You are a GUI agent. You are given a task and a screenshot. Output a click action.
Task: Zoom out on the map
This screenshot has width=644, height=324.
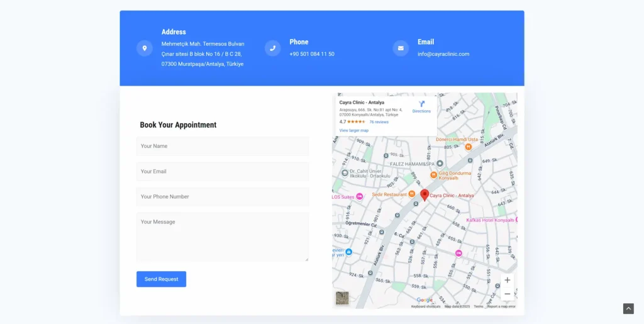(508, 294)
